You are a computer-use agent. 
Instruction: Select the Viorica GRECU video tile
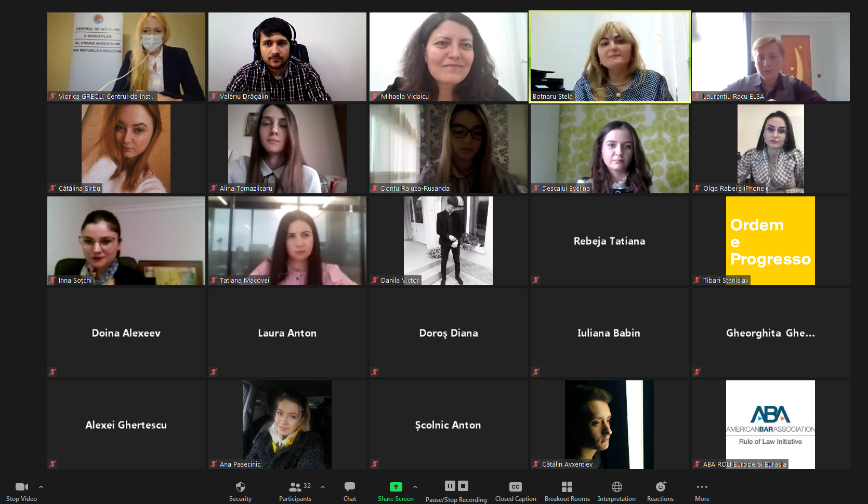click(126, 57)
